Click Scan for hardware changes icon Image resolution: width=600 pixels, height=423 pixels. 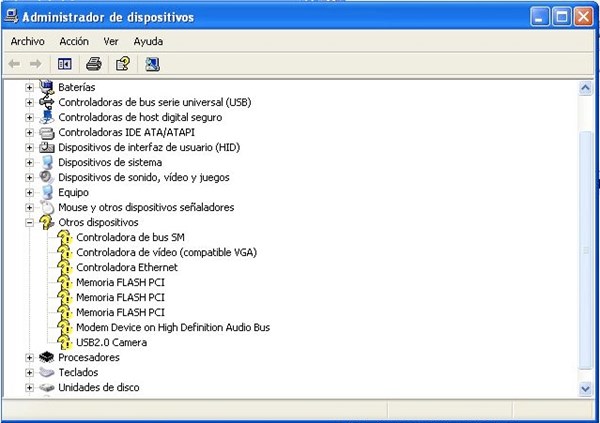[x=152, y=64]
